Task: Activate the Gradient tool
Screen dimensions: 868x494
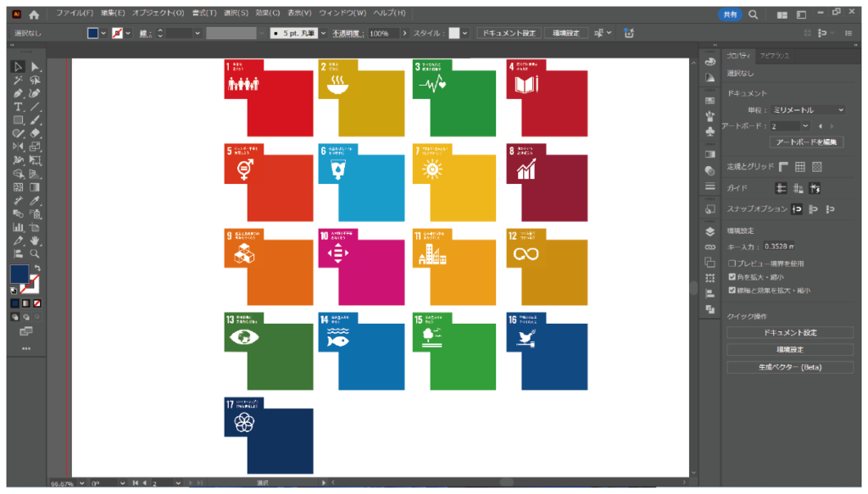Action: tap(35, 187)
